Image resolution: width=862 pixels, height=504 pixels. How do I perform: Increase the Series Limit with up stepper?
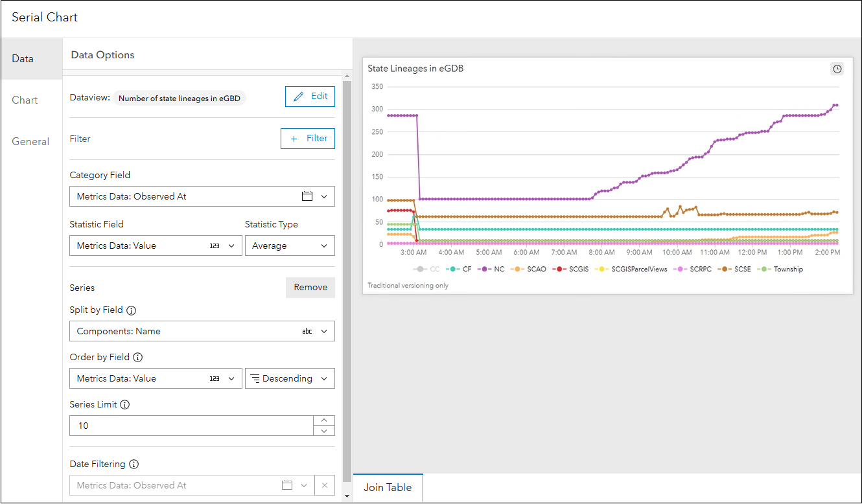[x=324, y=420]
